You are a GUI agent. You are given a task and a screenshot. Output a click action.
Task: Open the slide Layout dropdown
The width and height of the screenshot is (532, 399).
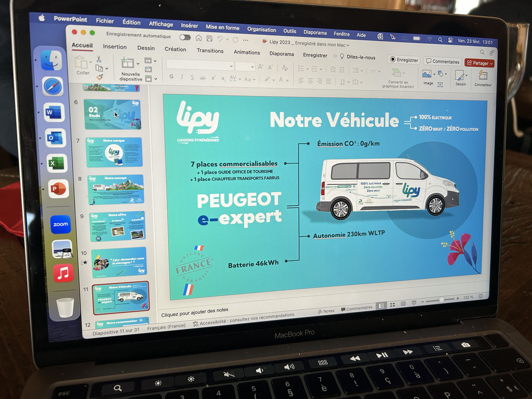click(x=151, y=61)
